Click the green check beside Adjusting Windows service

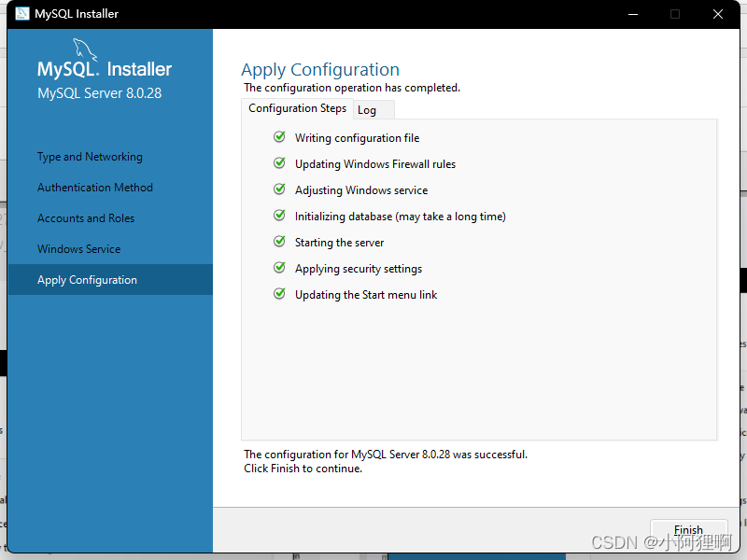click(x=279, y=189)
